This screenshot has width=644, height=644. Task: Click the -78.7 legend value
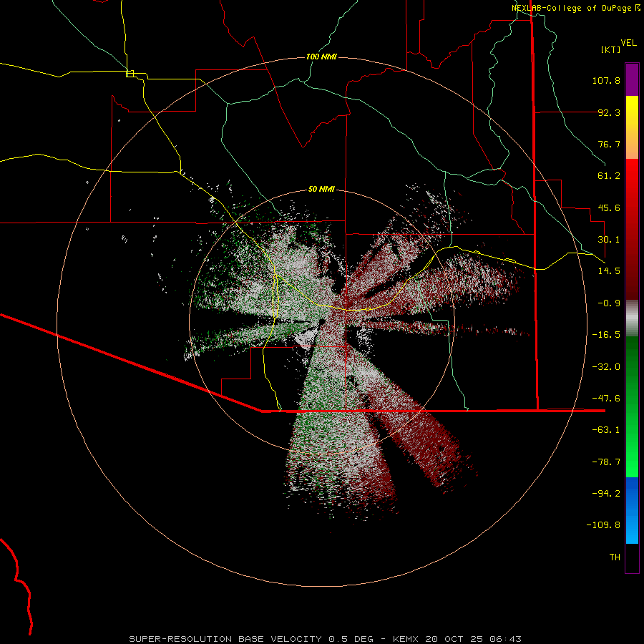tap(606, 462)
